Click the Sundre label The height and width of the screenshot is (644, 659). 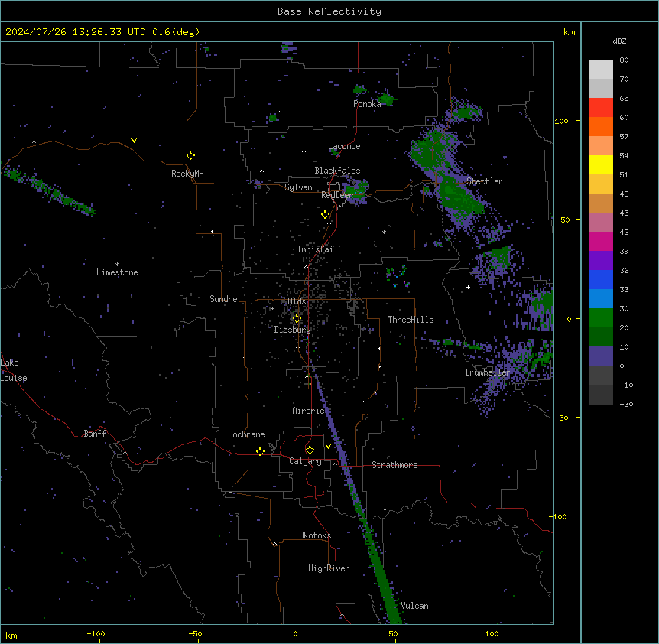pos(223,299)
